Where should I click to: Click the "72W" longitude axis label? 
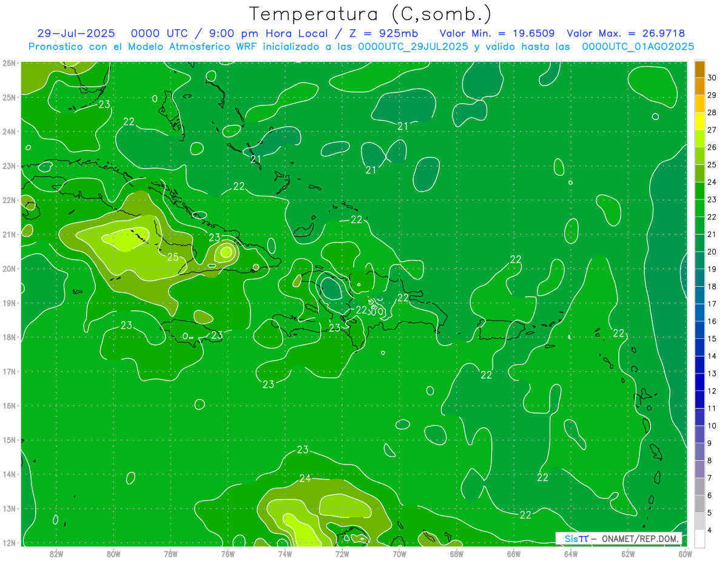coord(342,554)
